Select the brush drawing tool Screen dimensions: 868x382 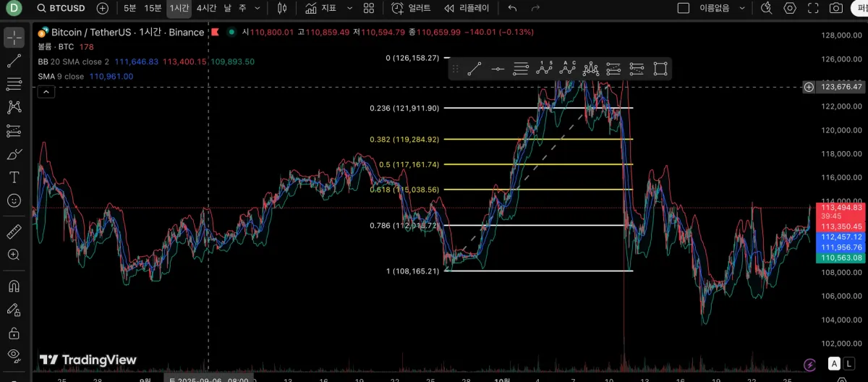(14, 154)
